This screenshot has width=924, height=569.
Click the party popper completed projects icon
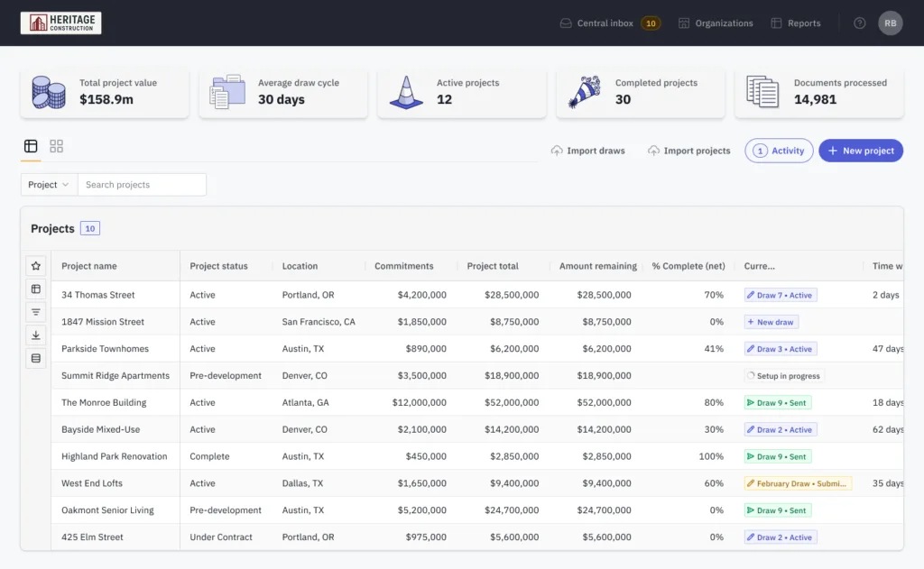(585, 92)
